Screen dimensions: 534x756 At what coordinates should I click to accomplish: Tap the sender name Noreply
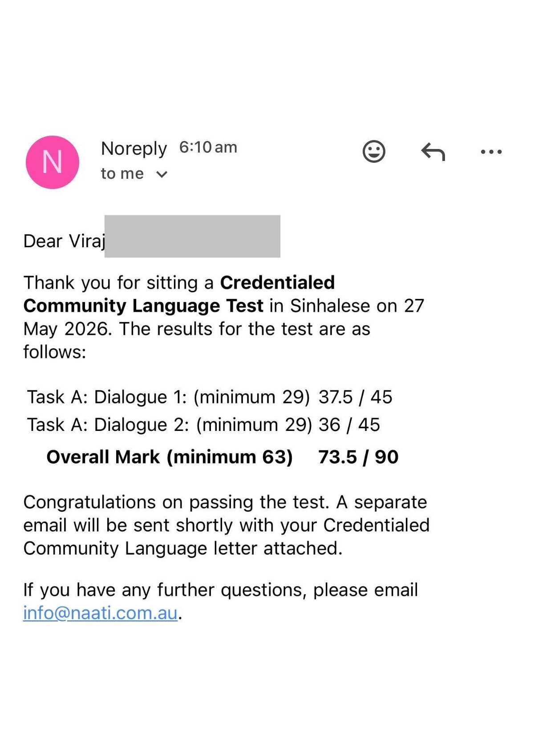134,149
